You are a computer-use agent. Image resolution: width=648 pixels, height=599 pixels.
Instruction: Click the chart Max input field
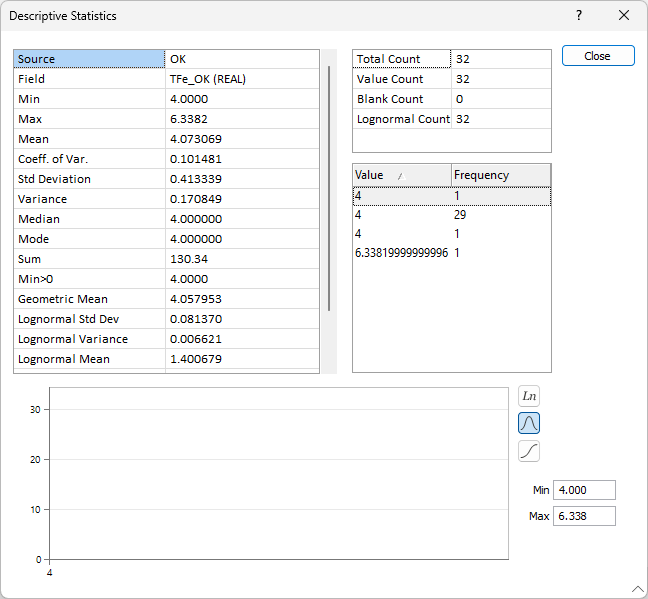pyautogui.click(x=583, y=516)
